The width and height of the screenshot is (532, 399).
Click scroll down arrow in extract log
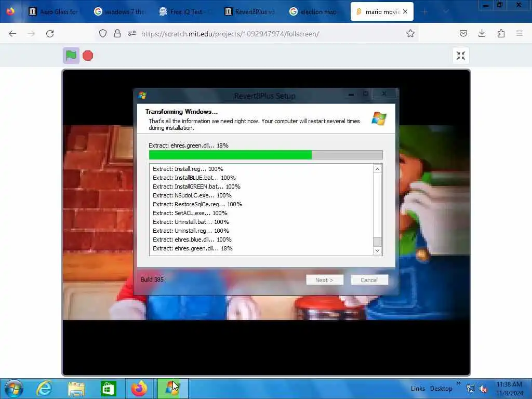[x=377, y=251]
